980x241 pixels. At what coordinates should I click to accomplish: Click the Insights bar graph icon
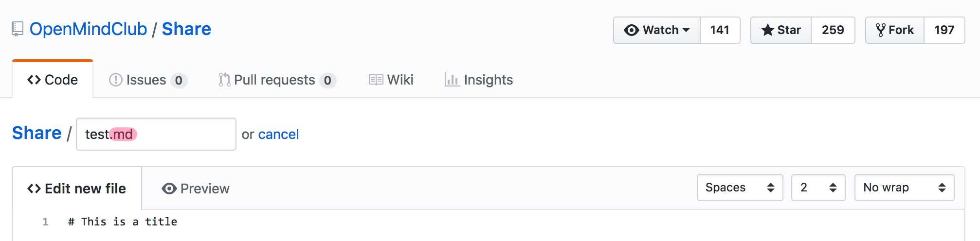click(x=452, y=80)
